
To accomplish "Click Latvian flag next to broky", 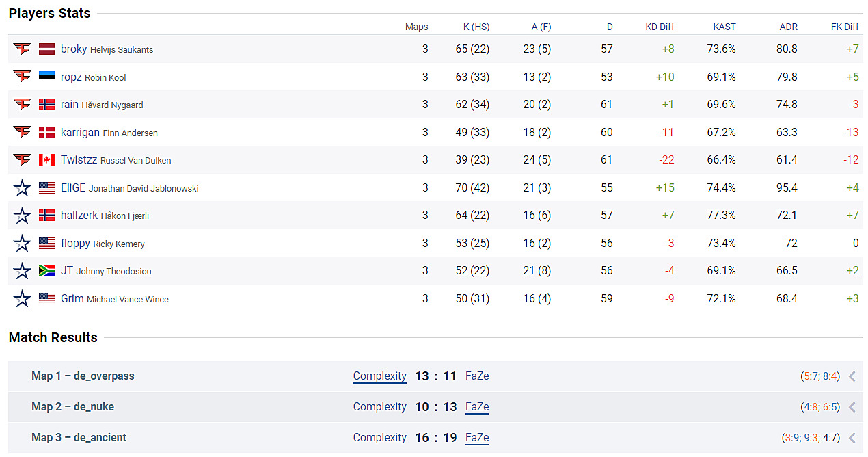I will 46,49.
